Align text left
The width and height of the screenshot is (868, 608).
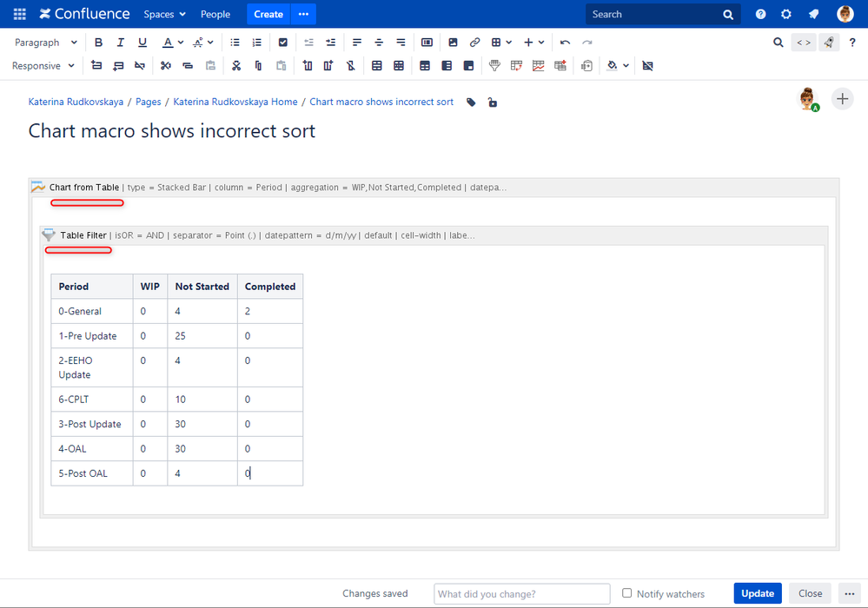(357, 43)
